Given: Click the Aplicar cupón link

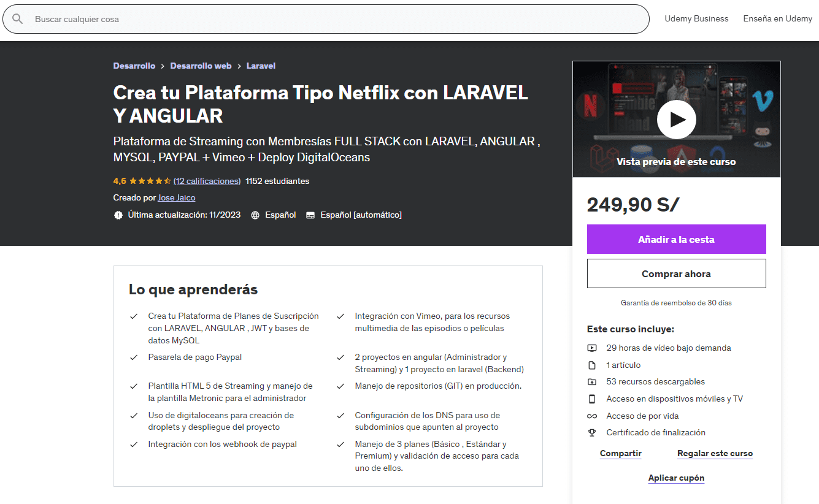Looking at the screenshot, I should coord(676,478).
